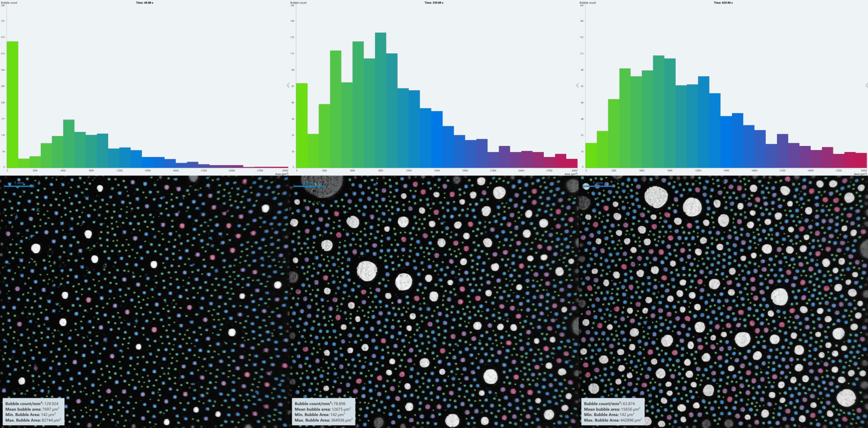Click the tallest teal bar in the 629.90 s histogram
This screenshot has width=868, height=428.
click(659, 112)
